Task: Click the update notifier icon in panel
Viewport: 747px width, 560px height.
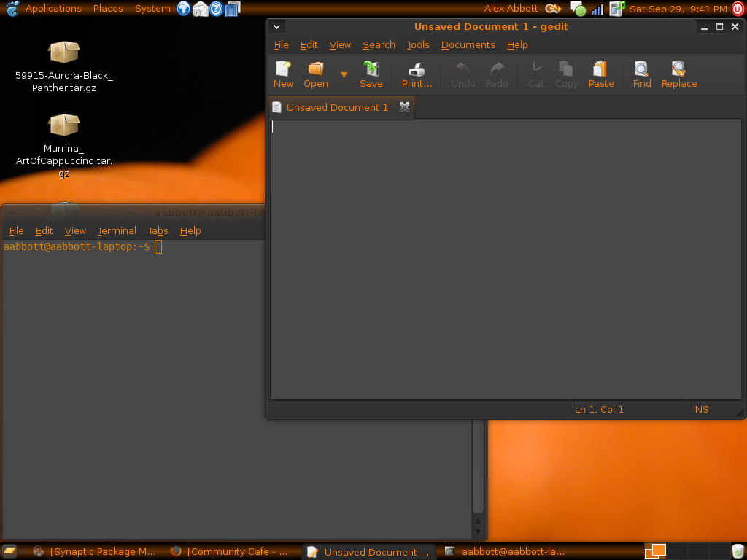Action: point(553,9)
